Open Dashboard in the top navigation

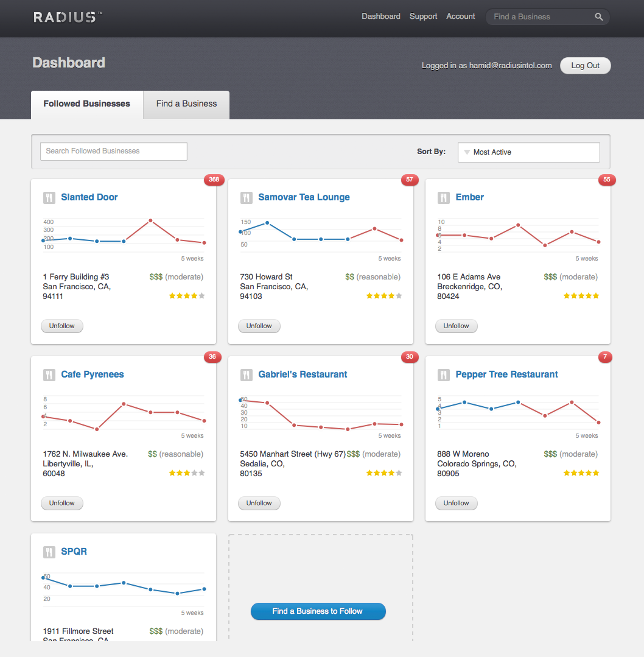[381, 16]
